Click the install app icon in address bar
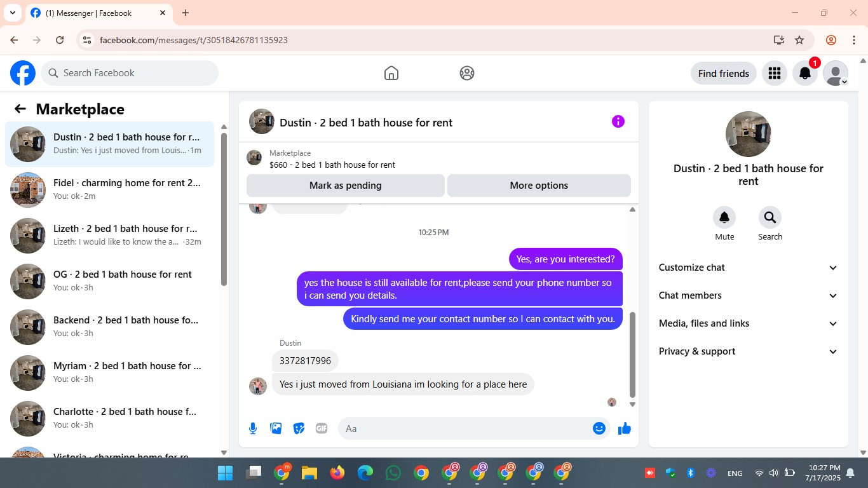The height and width of the screenshot is (488, 868). click(779, 40)
